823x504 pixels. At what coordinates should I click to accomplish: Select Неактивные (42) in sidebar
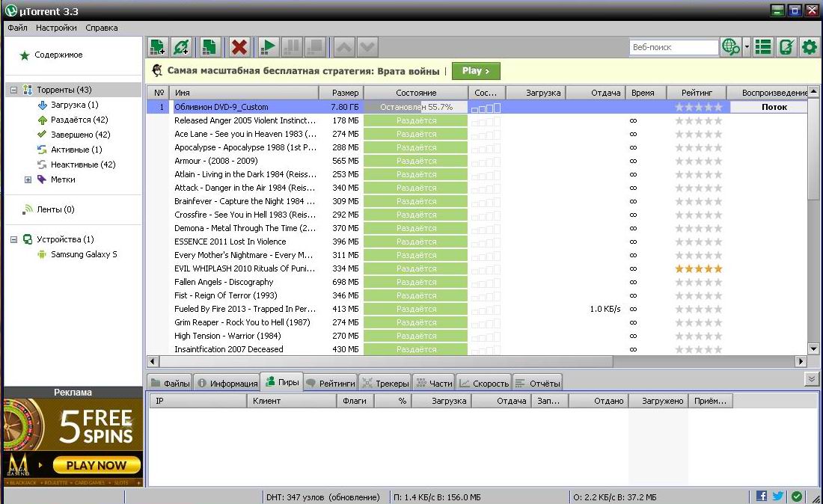pos(83,165)
